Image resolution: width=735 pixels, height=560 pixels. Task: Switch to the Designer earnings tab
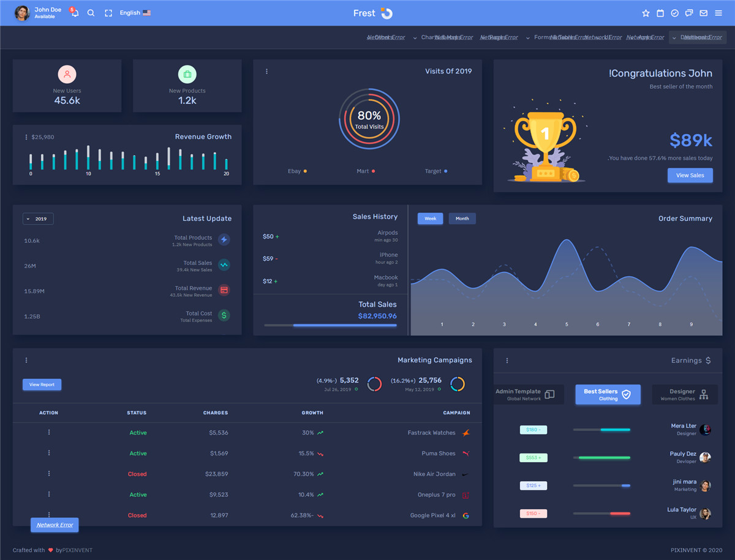[684, 395]
